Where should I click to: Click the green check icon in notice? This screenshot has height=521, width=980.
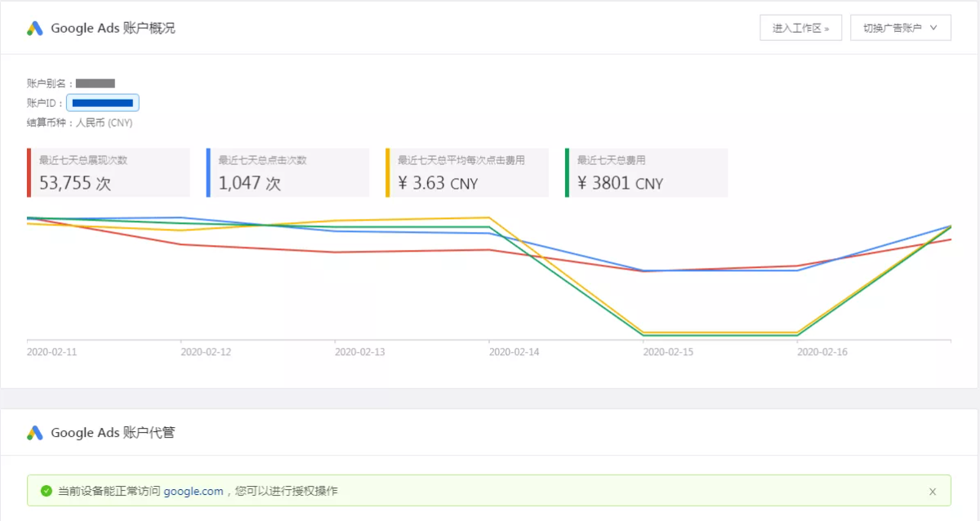click(x=45, y=492)
